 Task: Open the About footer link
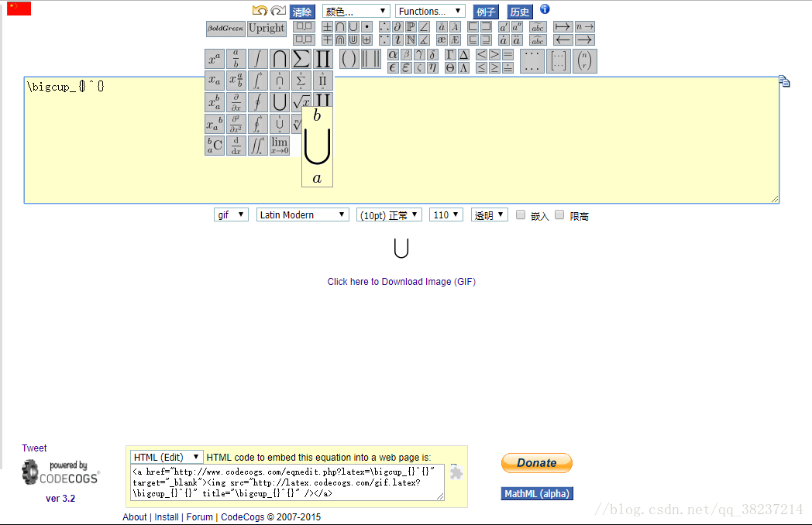coord(135,516)
